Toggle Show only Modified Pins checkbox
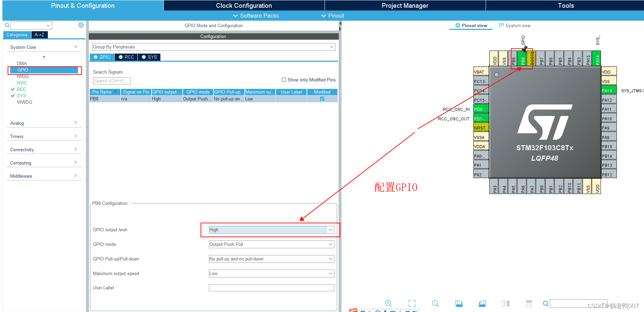The width and height of the screenshot is (644, 312). (284, 80)
